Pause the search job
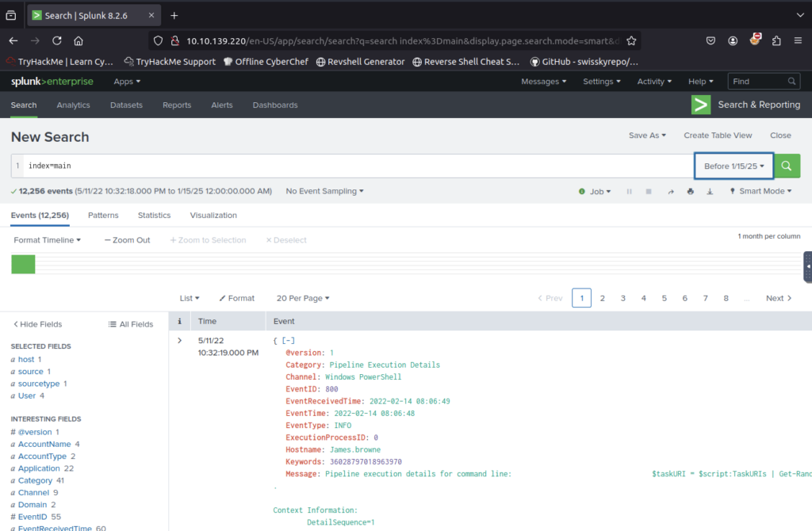 tap(629, 192)
